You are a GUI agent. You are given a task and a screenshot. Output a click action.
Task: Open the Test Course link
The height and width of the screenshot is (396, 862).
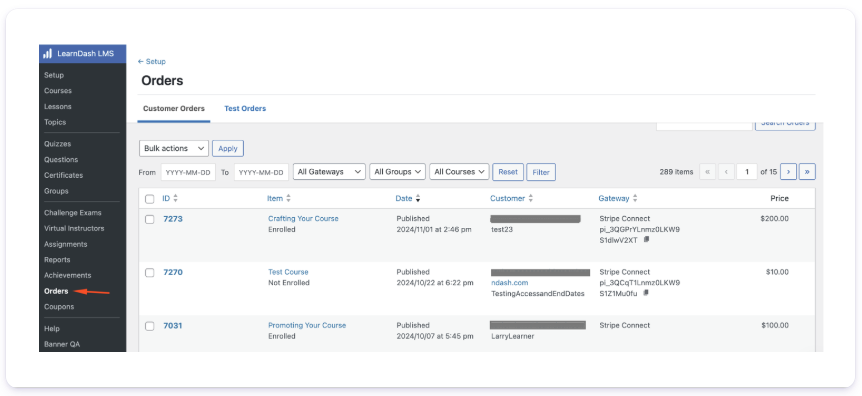pyautogui.click(x=288, y=272)
